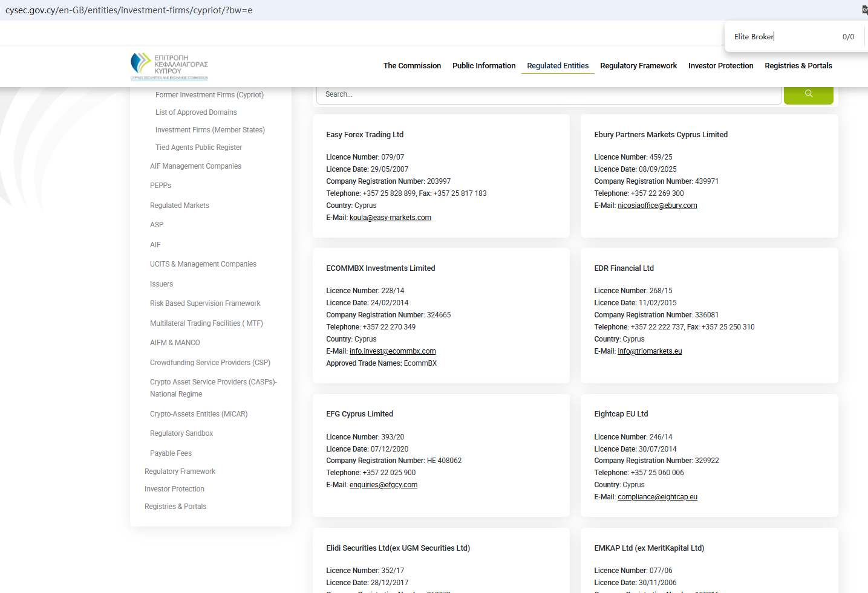Open Regulatory Sandbox sidebar link
Screen dimensions: 868x593
[181, 433]
